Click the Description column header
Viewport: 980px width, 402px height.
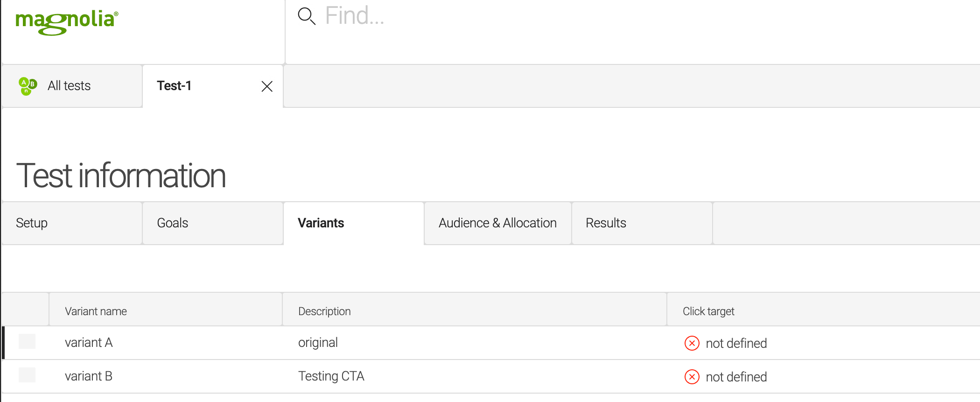pyautogui.click(x=324, y=311)
